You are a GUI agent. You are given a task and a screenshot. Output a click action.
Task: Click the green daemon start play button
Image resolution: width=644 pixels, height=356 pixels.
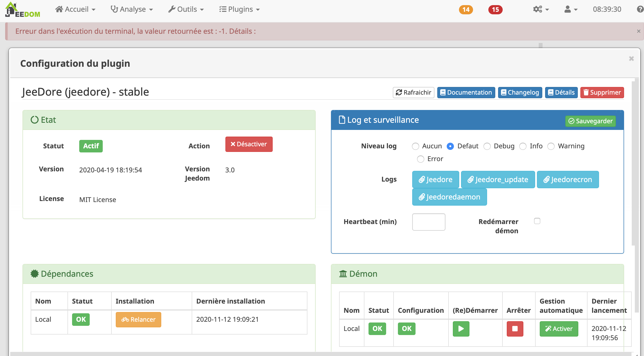pyautogui.click(x=461, y=329)
